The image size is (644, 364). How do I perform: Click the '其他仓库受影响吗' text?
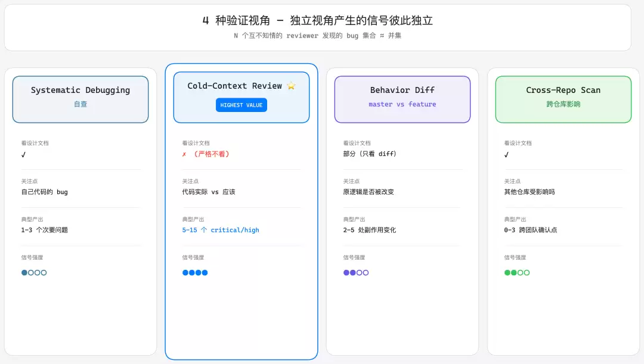coord(530,192)
